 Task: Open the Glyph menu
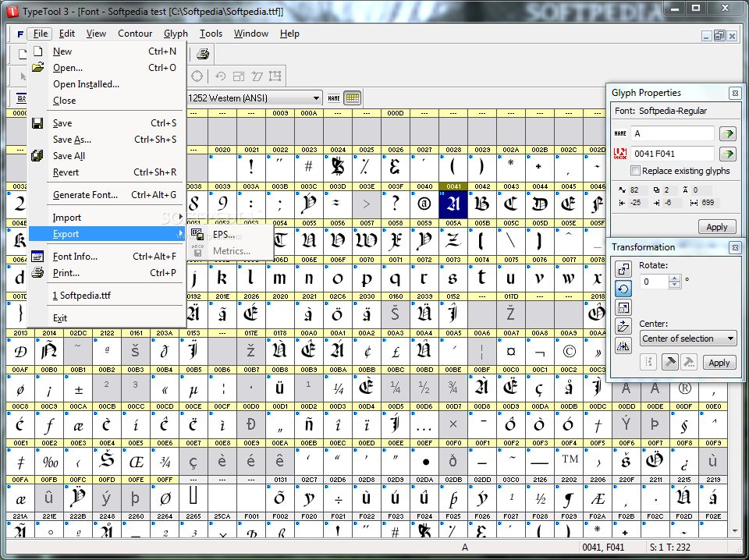point(176,34)
